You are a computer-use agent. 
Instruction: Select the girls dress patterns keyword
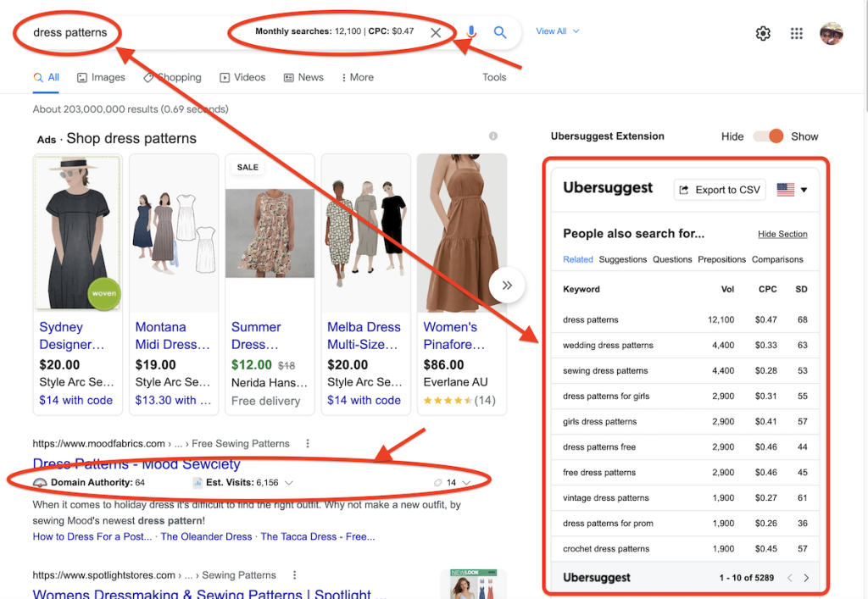[599, 421]
